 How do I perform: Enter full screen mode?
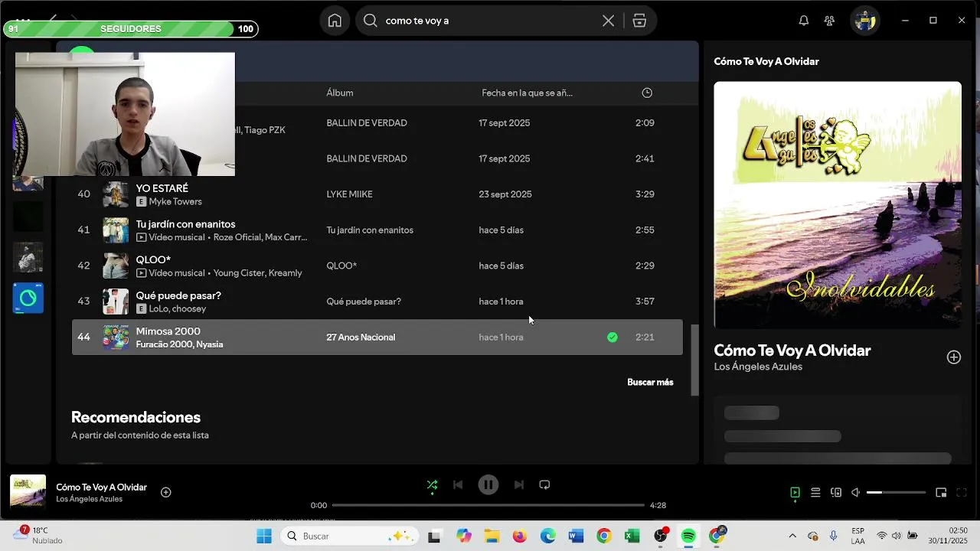962,493
